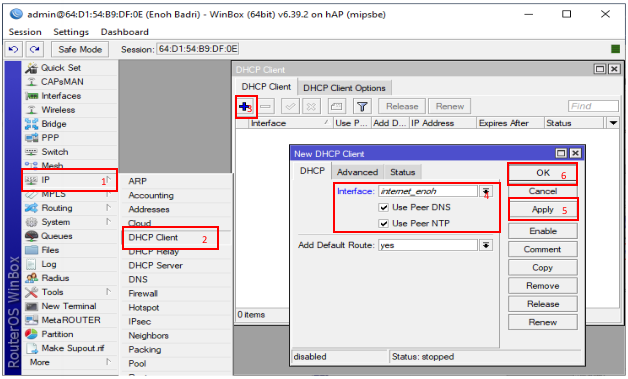Toggle Safe Mode
This screenshot has width=628, height=379.
pos(80,49)
